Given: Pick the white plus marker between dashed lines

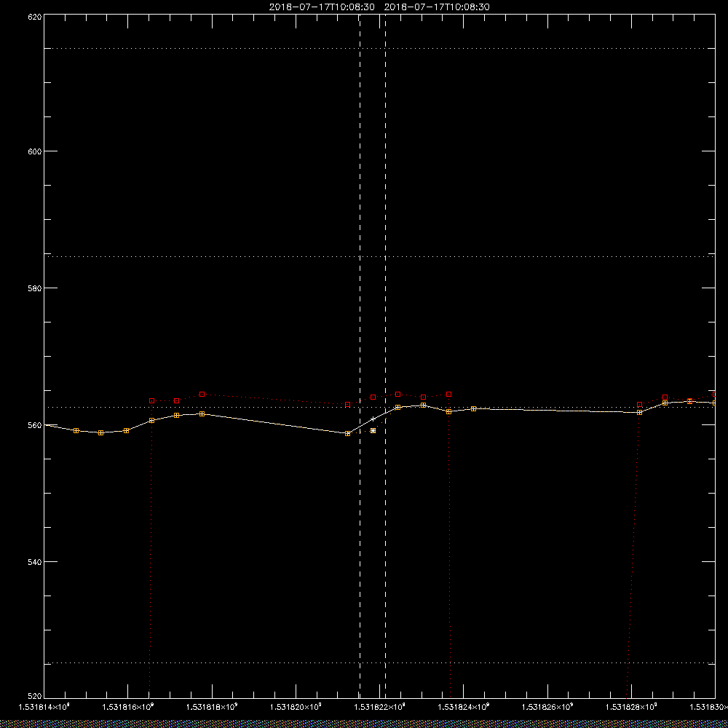Looking at the screenshot, I should tap(373, 419).
